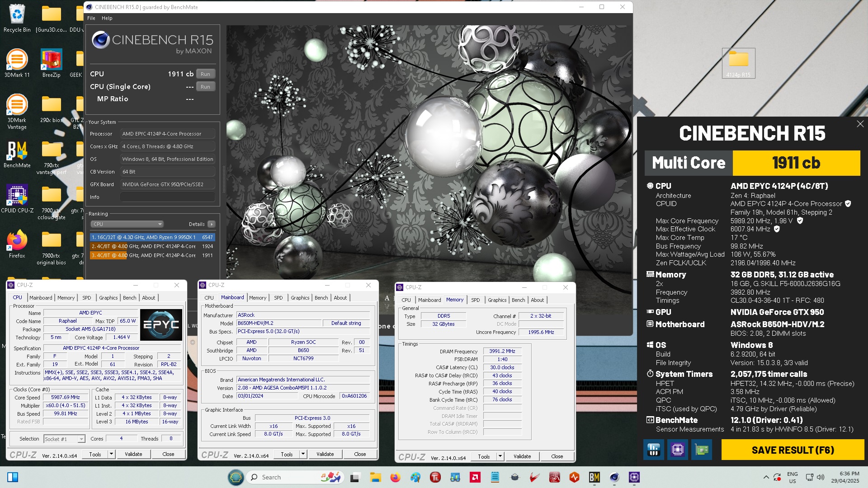Switch to Mainboard tab in CPU-Z Memory window
This screenshot has width=868, height=488.
click(x=429, y=300)
